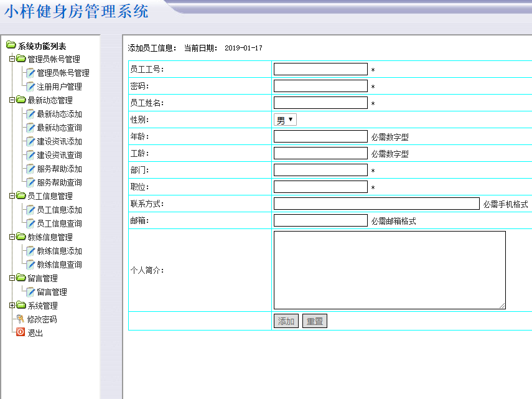Click the 系统功能列表 root folder icon
This screenshot has height=399, width=532.
tap(11, 45)
